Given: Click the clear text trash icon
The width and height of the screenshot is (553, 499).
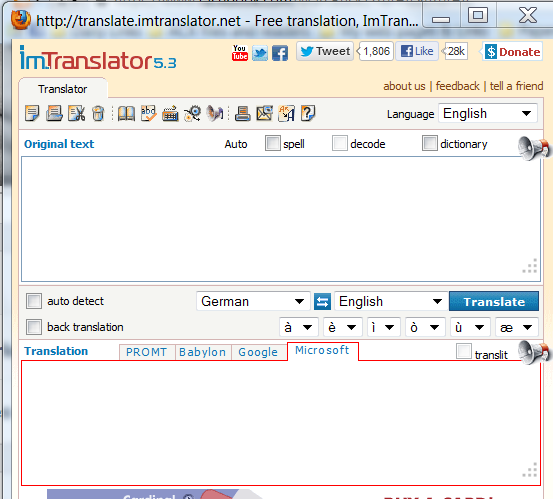Looking at the screenshot, I should click(x=98, y=114).
